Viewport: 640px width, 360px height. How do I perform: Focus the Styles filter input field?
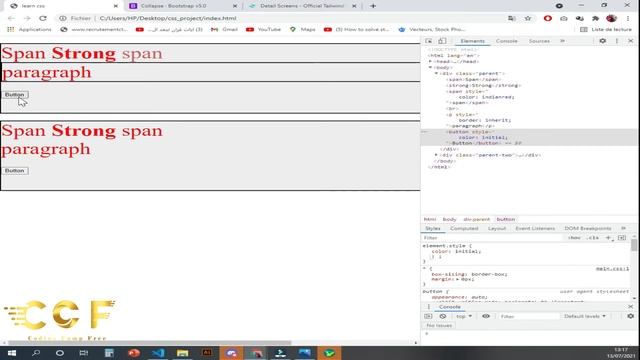pyautogui.click(x=492, y=238)
